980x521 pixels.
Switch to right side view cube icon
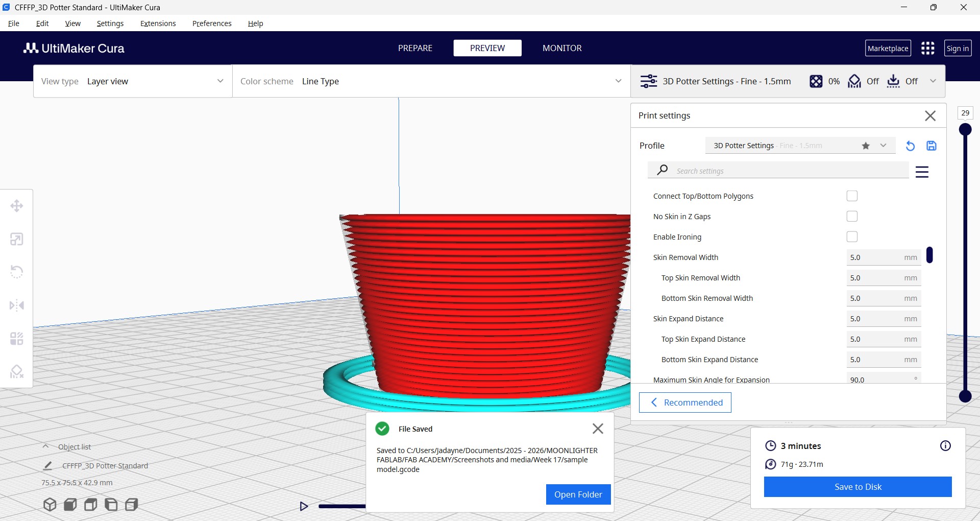coord(131,505)
